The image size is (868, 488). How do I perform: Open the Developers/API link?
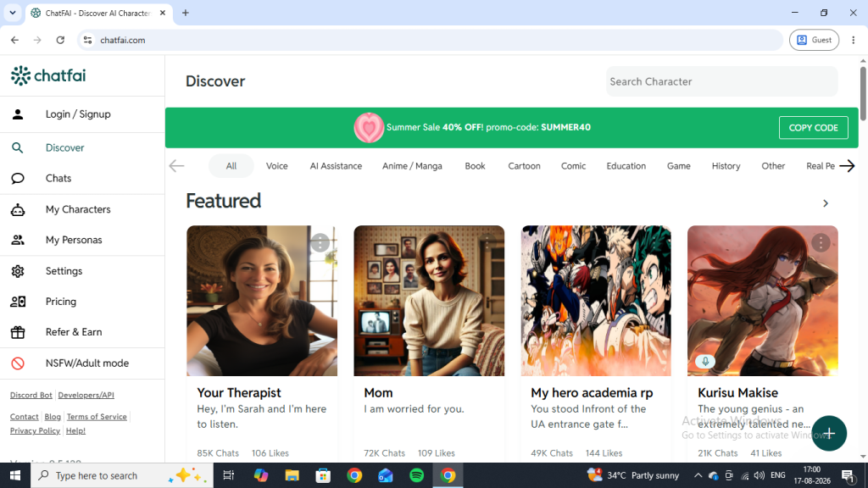(86, 395)
